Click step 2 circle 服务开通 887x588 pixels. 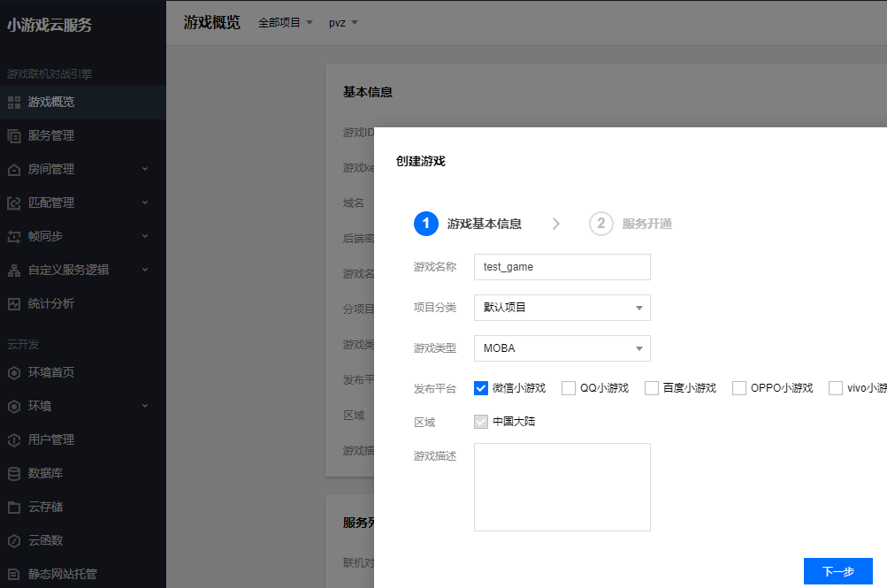click(x=601, y=224)
